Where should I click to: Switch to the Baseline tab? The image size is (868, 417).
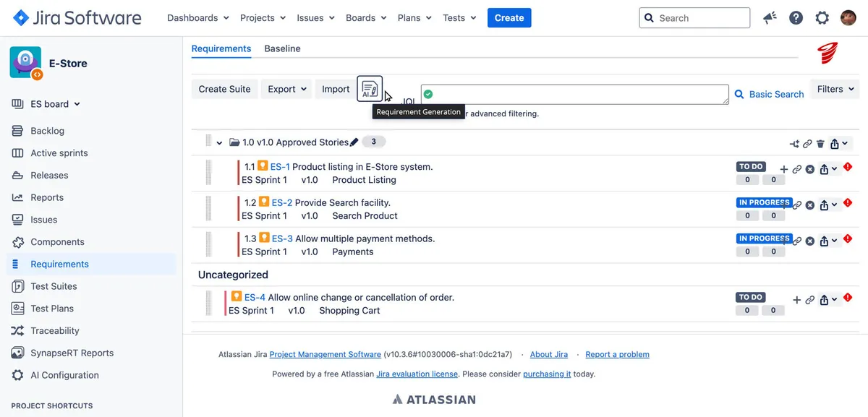click(x=282, y=48)
